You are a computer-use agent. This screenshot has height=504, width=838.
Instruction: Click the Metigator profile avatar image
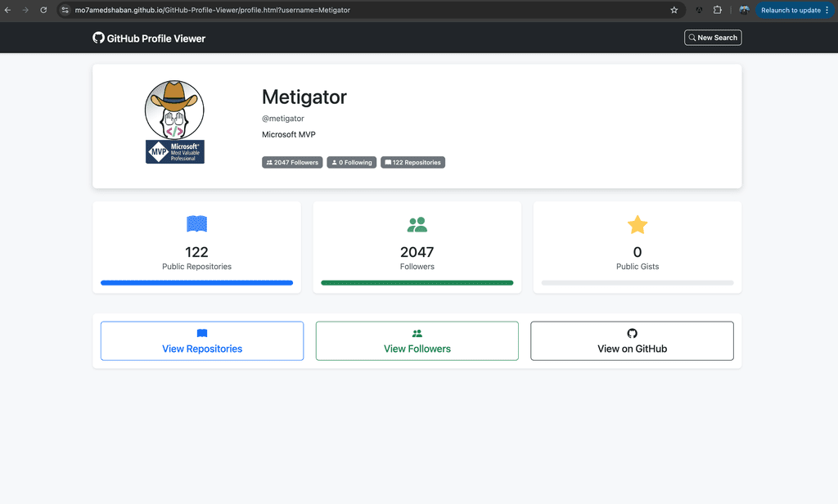coord(175,122)
